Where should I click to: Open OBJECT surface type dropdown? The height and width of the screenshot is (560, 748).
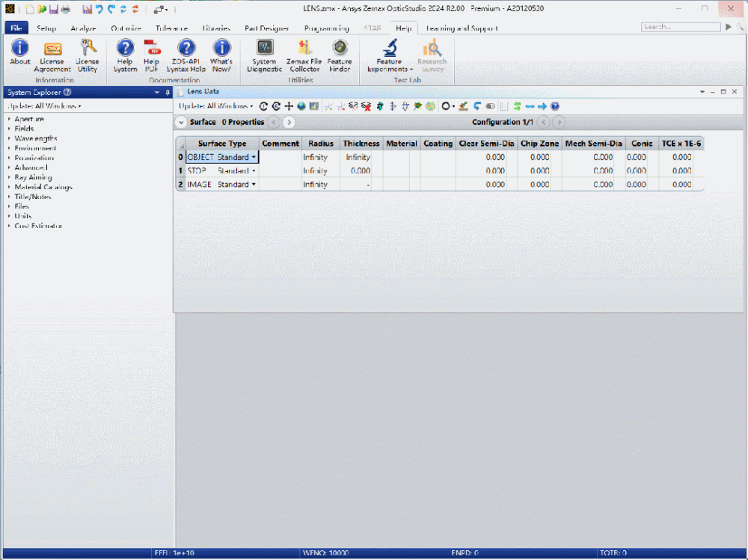[254, 158]
